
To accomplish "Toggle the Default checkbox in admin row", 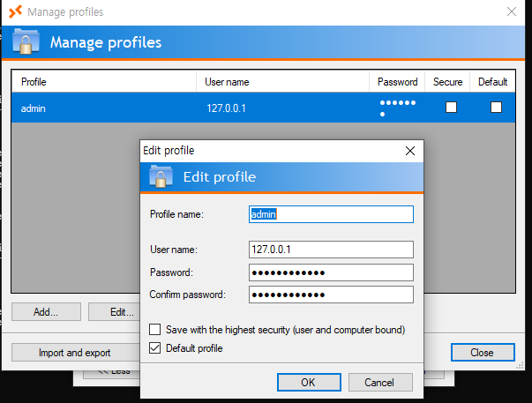I will pyautogui.click(x=496, y=108).
